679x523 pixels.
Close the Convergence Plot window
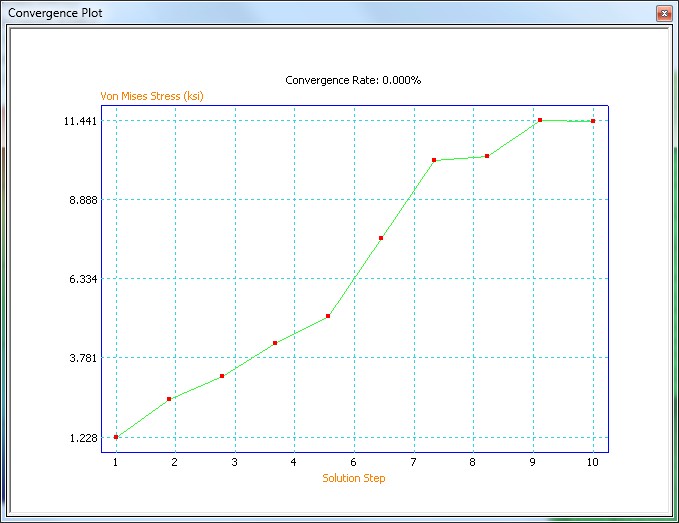coord(663,13)
